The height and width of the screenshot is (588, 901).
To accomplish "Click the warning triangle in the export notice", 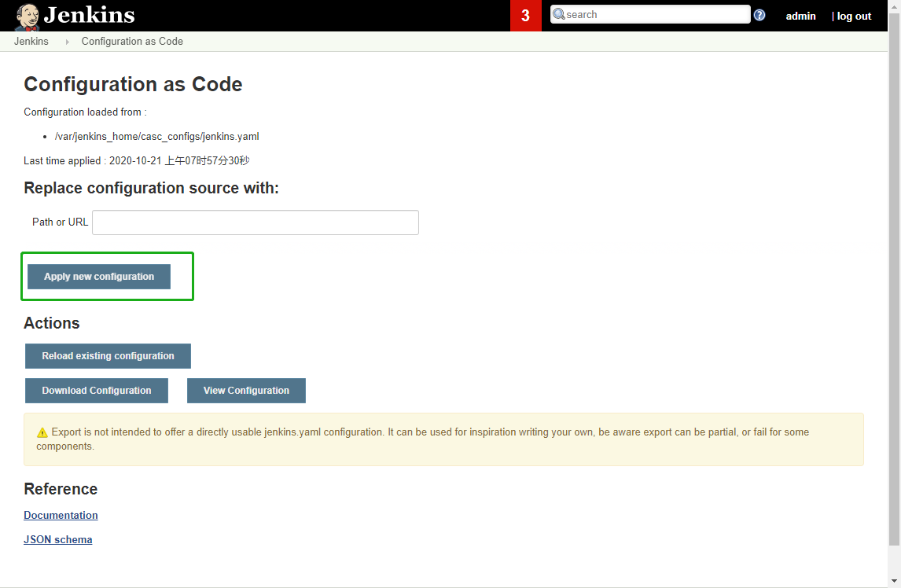I will (42, 431).
